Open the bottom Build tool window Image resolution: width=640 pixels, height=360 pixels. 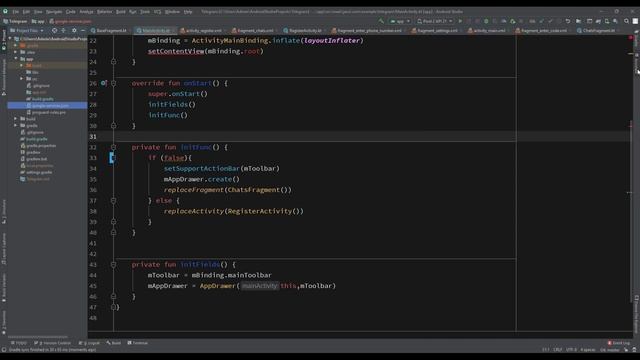114,343
